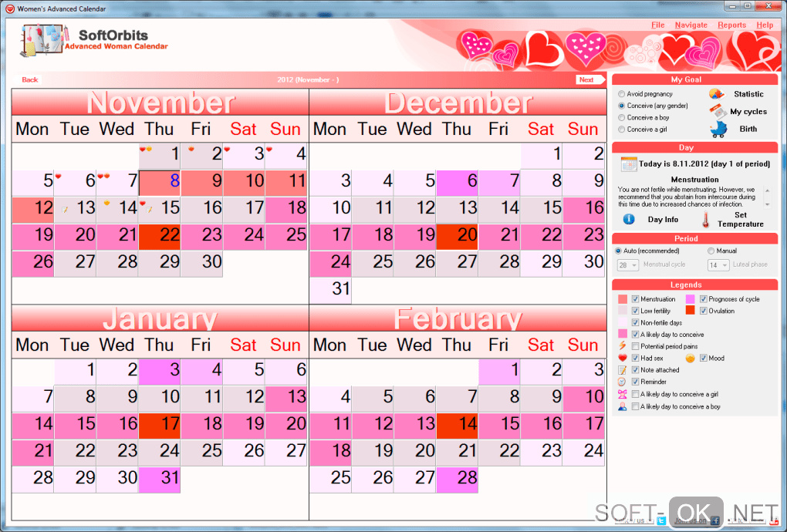
Task: Open the Birth baby carriage icon
Action: point(719,129)
